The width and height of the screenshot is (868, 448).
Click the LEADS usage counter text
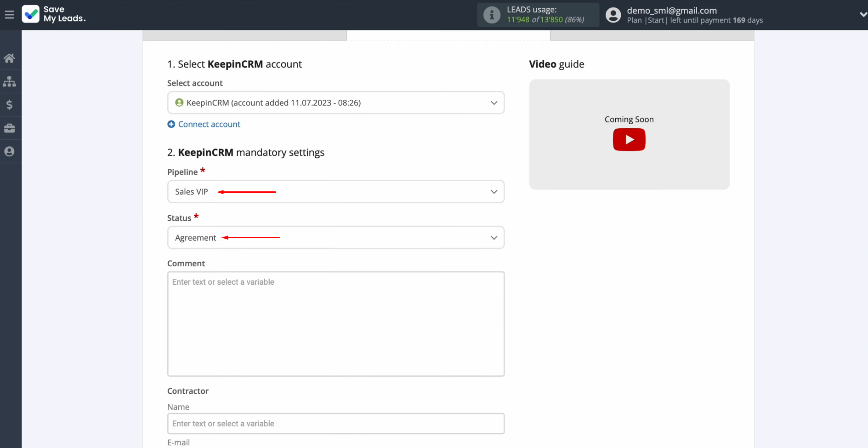[x=545, y=20]
